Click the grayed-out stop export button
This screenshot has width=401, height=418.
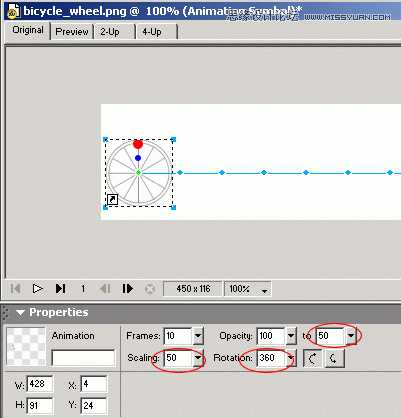pos(150,289)
